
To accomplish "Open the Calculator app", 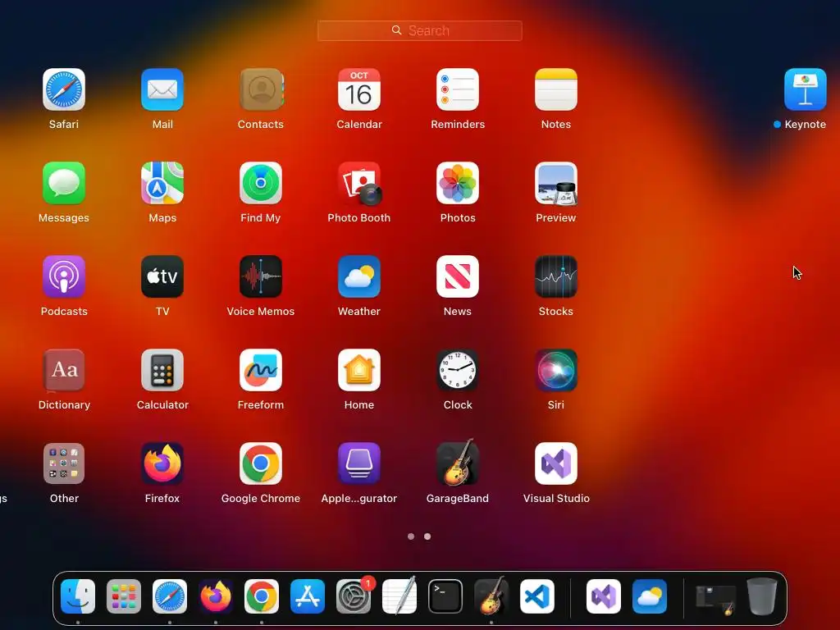I will tap(162, 370).
